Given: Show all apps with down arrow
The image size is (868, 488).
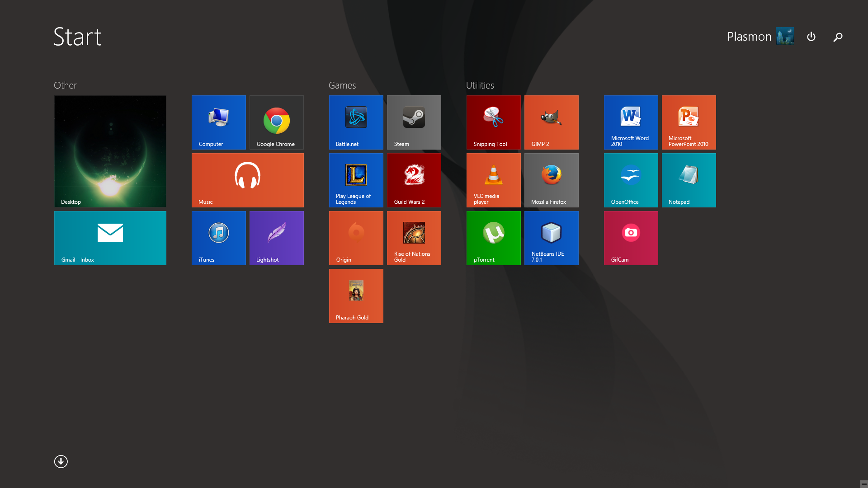Looking at the screenshot, I should click(x=61, y=461).
